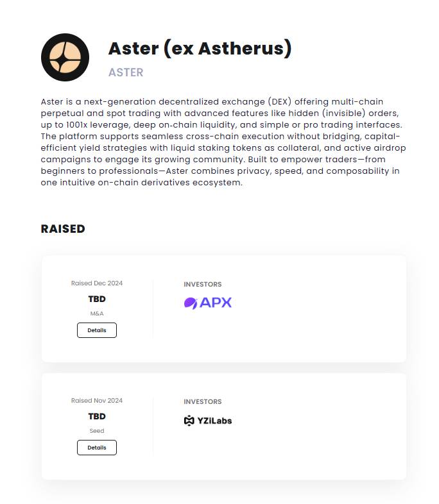This screenshot has width=439, height=504.
Task: Click TBD amount in the M&A card
Action: coord(97,299)
